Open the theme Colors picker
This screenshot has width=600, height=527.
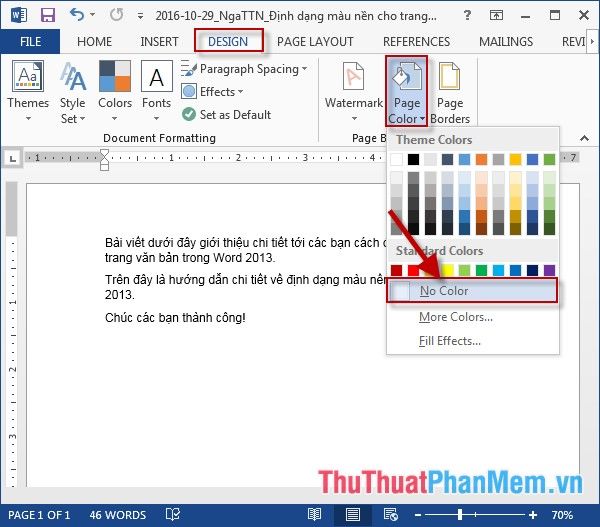click(x=115, y=91)
